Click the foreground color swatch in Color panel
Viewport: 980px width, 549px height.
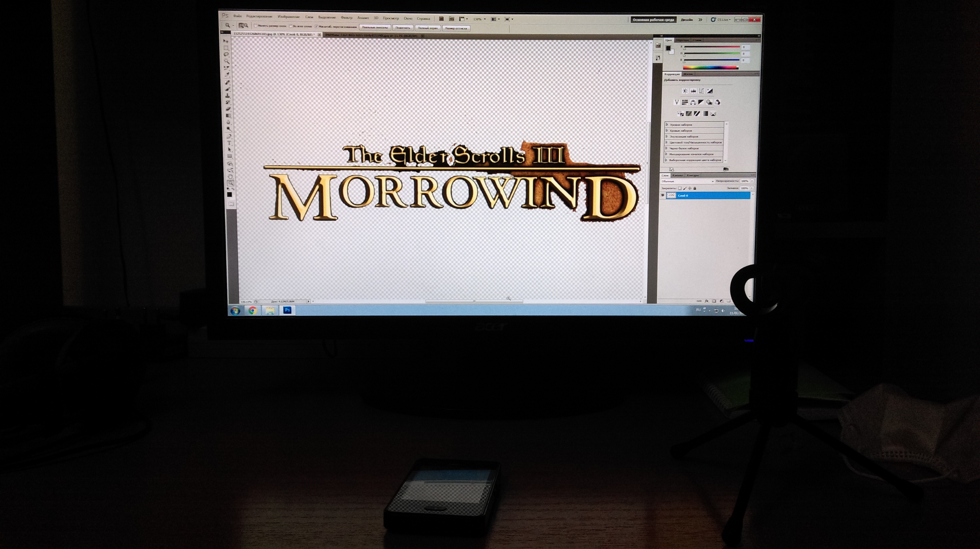(668, 48)
